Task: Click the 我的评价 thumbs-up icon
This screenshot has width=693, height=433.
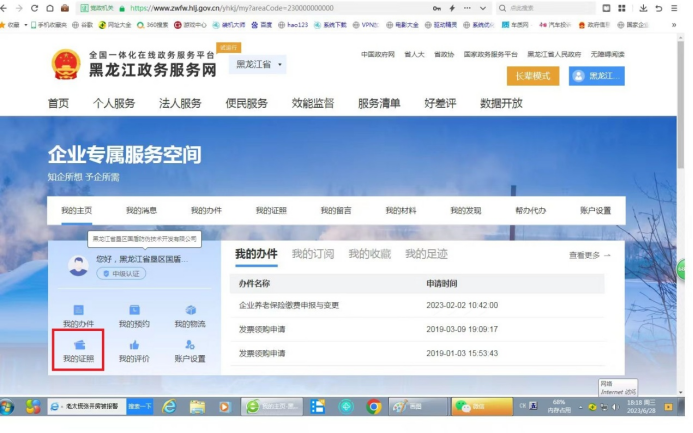Action: coord(134,345)
